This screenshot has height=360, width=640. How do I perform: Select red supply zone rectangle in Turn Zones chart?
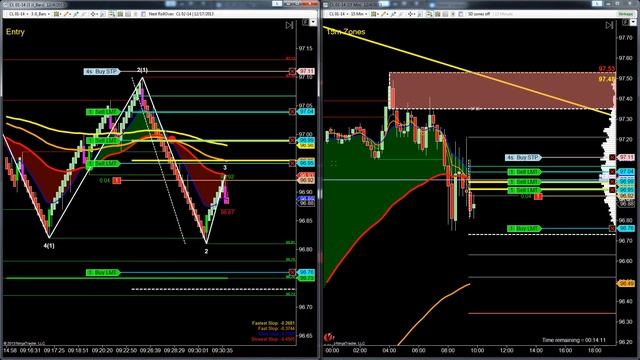pos(501,91)
